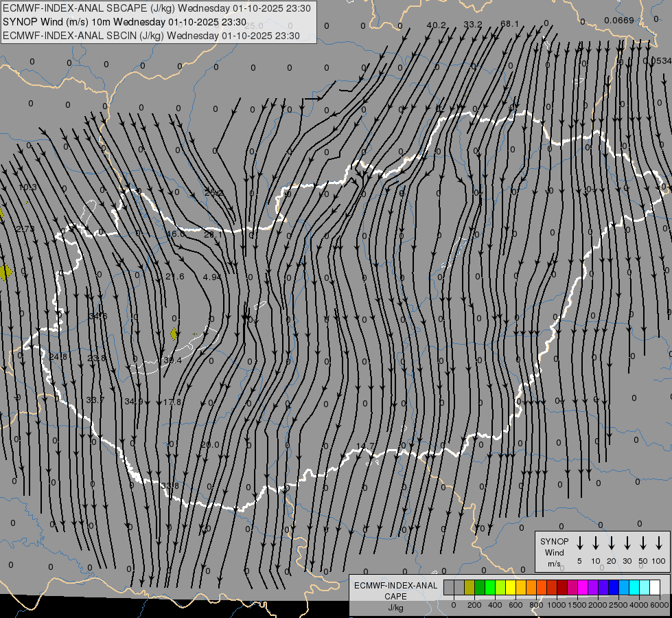
Task: Click the 14.7 value near southern border
Action: click(365, 446)
